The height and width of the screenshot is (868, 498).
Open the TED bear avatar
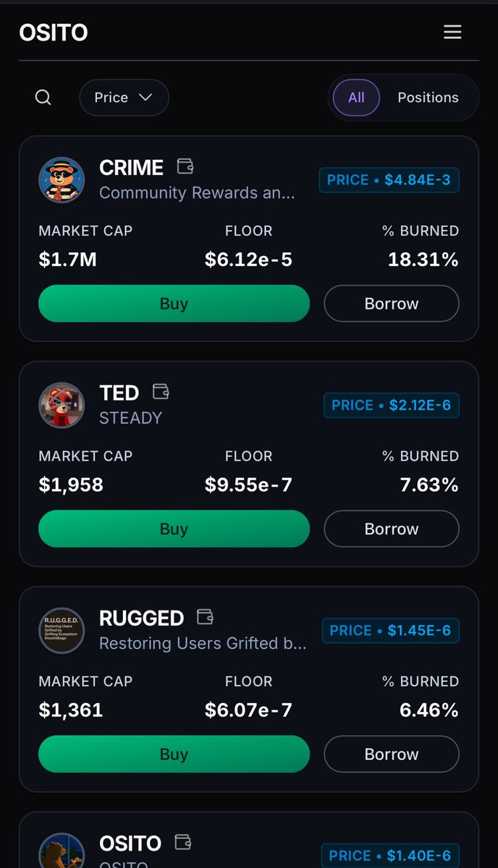pyautogui.click(x=62, y=405)
